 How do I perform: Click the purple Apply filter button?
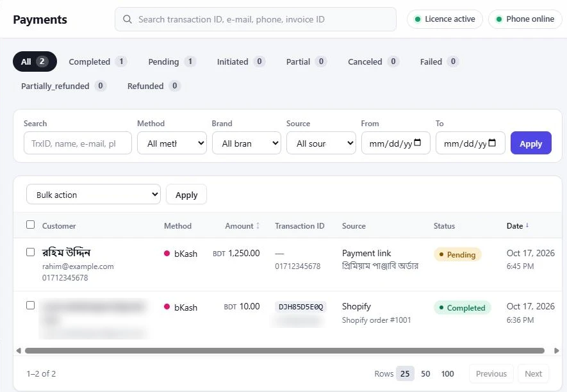coord(531,143)
